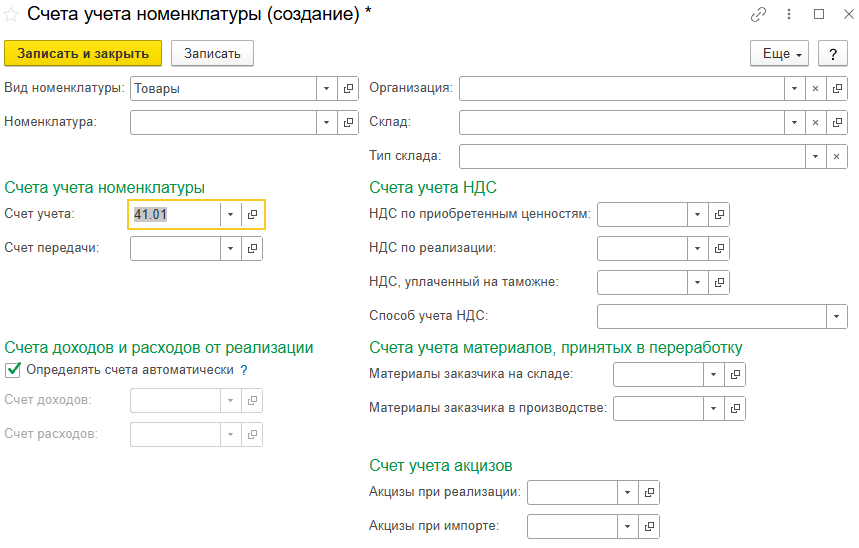Screen dimensions: 859x548
Task: Clear the Тип склада field
Action: (837, 156)
